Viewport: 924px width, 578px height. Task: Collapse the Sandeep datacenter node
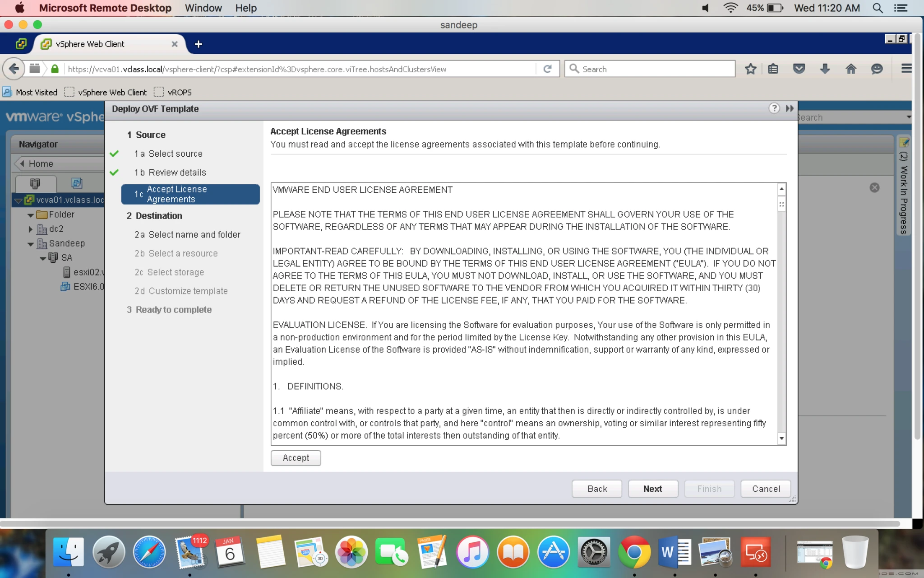(31, 244)
